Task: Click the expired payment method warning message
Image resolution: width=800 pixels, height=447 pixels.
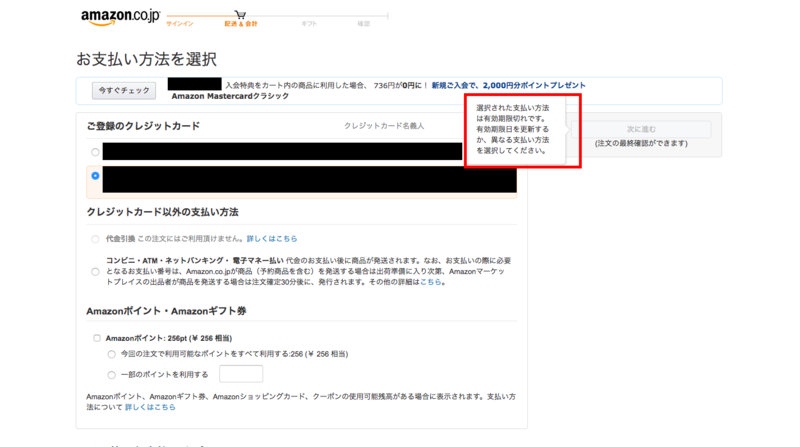Action: pos(513,129)
